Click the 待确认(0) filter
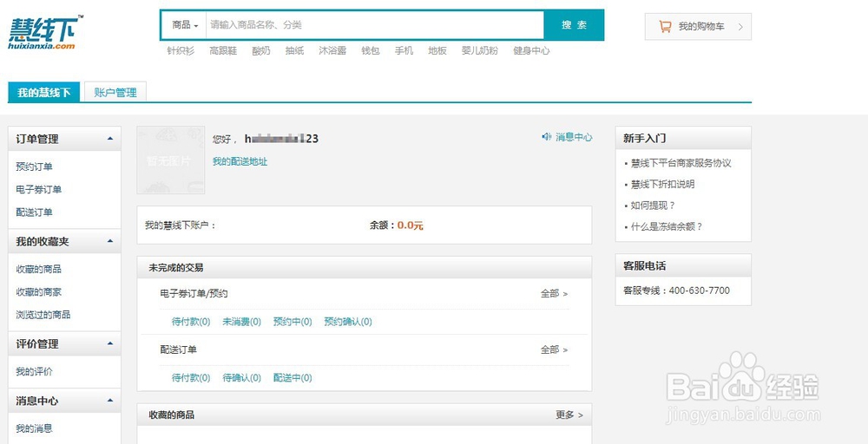Screen dimensions: 868x444 (x=242, y=377)
